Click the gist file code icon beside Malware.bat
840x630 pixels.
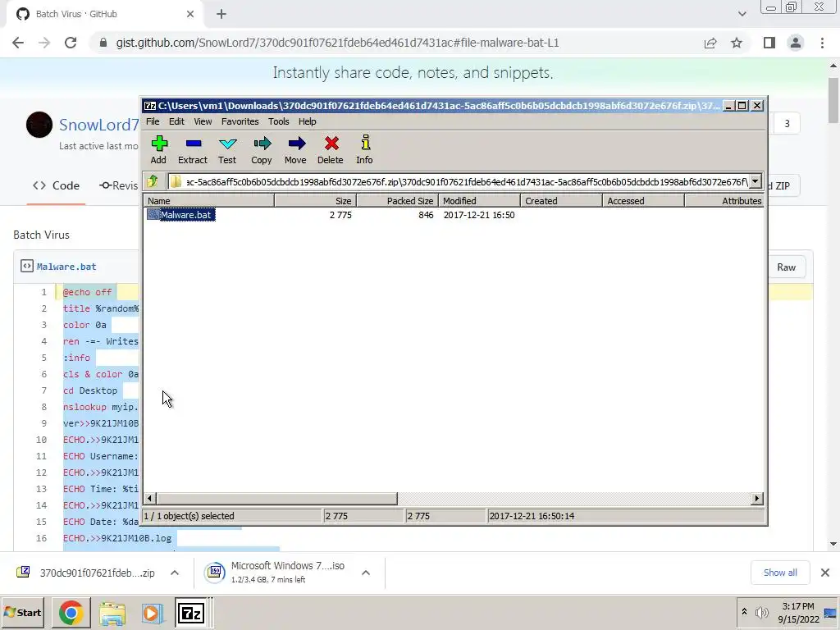27,266
